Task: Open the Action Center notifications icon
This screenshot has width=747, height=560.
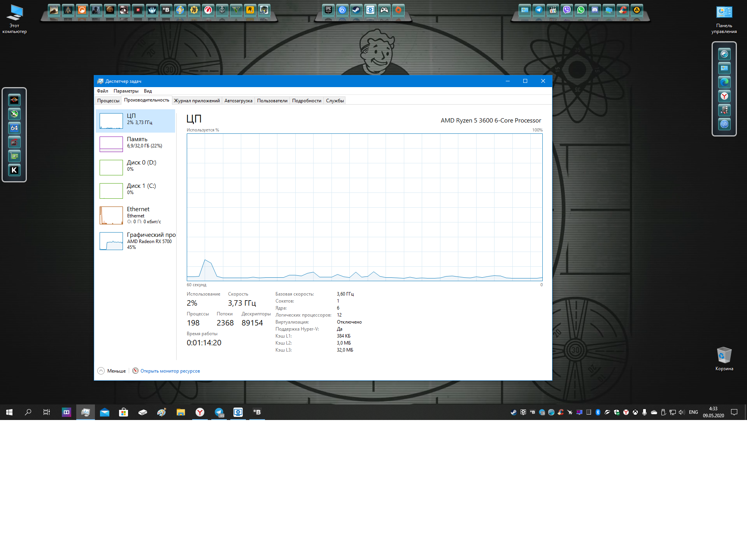Action: 734,412
